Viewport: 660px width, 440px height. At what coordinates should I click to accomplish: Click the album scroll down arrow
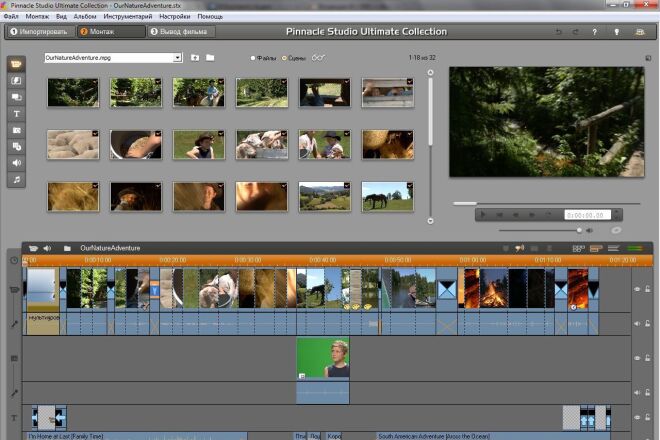[x=430, y=221]
